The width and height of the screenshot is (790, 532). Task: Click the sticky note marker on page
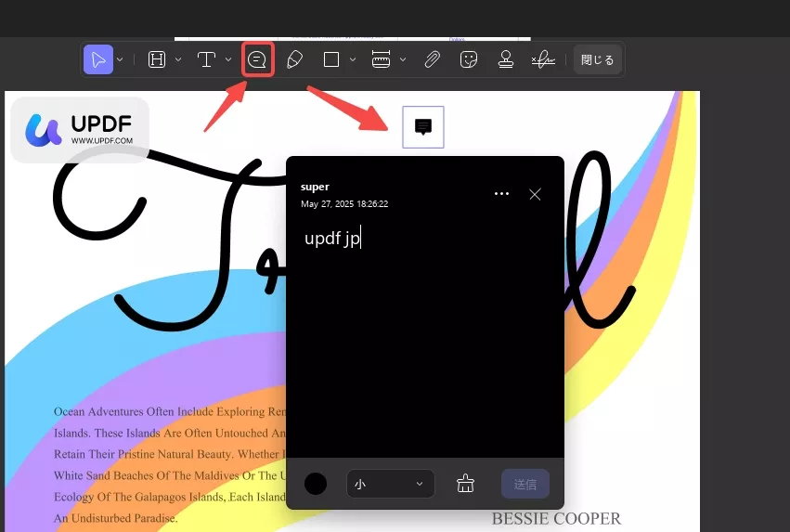point(423,127)
